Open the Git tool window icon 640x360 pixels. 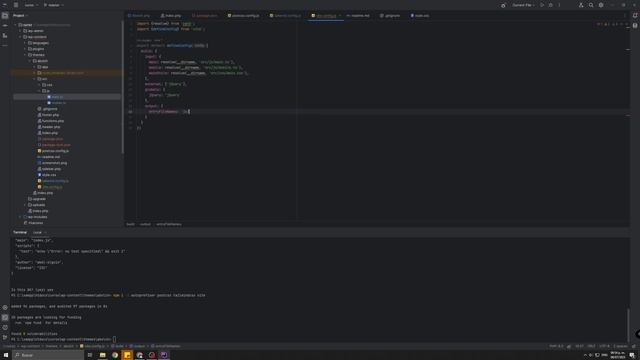click(x=5, y=337)
